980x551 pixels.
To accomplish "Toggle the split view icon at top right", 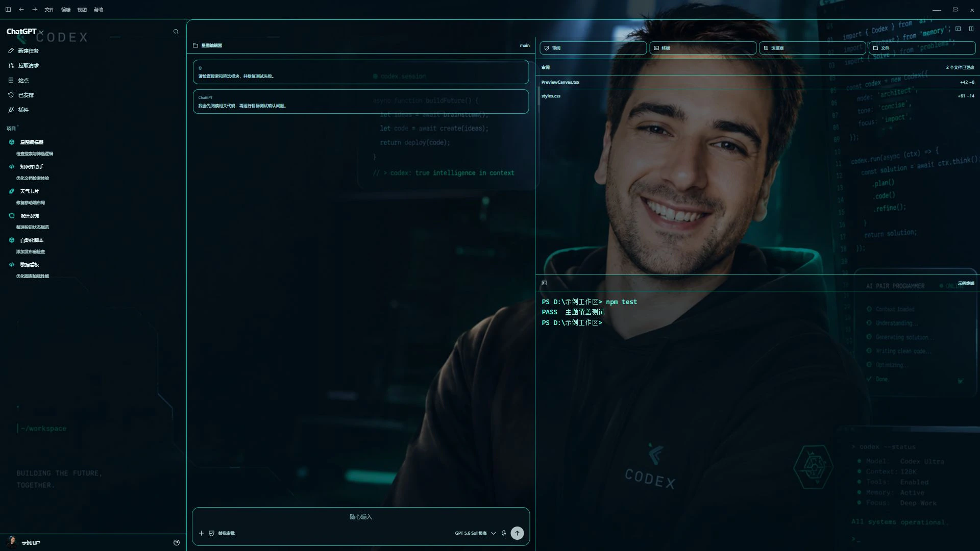I will click(971, 29).
